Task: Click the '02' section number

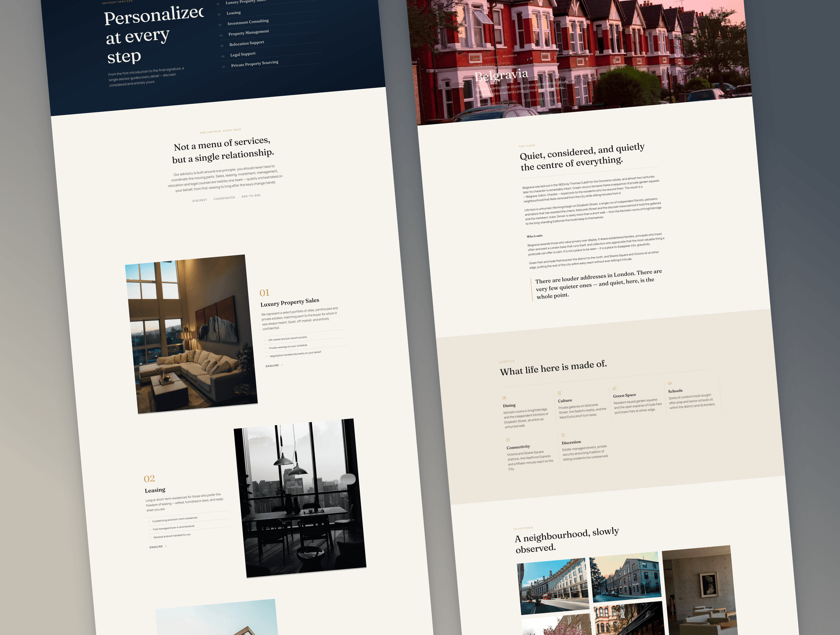Action: click(x=149, y=479)
